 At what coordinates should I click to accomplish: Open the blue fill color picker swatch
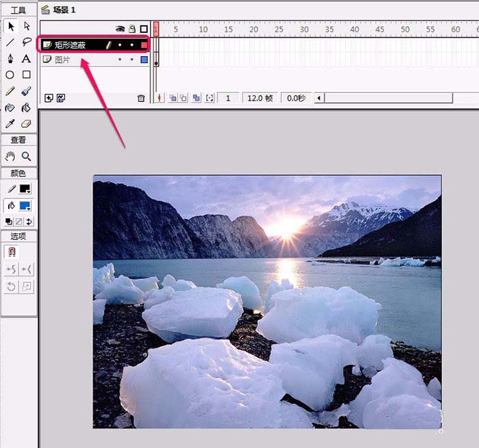[x=25, y=205]
